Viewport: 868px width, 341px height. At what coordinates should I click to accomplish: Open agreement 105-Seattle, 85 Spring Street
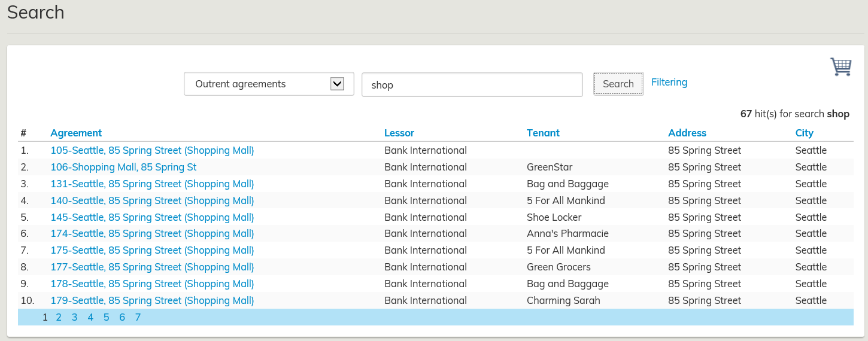tap(152, 151)
